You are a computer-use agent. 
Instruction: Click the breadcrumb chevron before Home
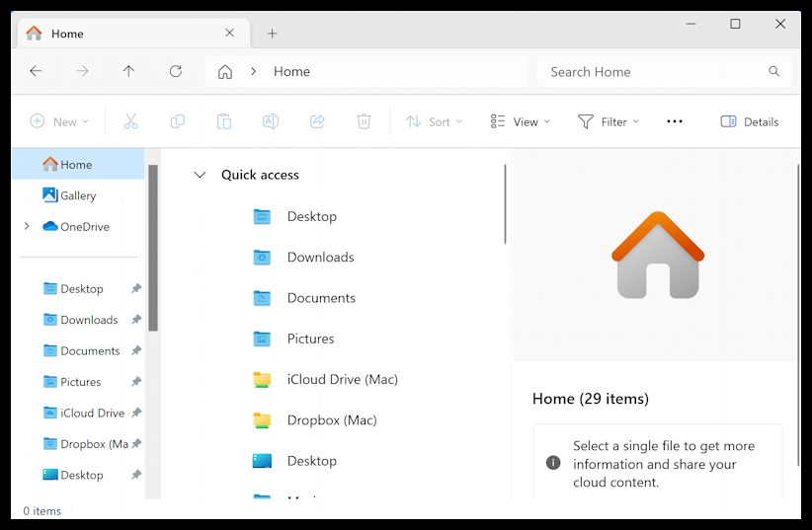(253, 71)
